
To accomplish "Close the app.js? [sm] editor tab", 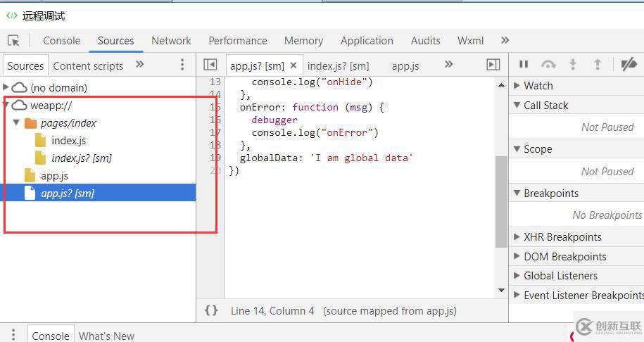I will click(293, 65).
